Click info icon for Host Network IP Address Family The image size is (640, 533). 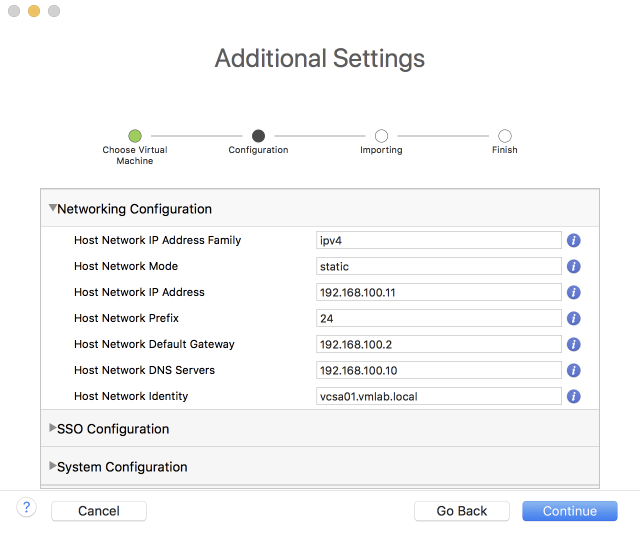click(574, 240)
